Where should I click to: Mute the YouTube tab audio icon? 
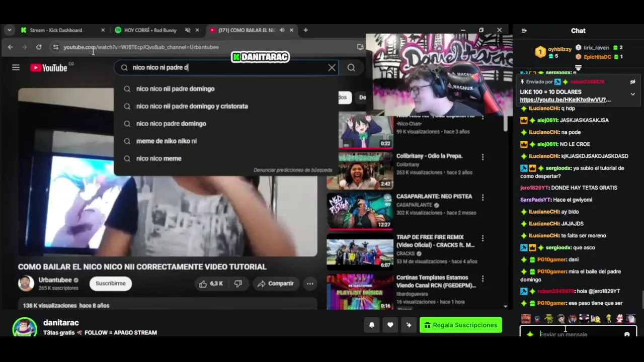click(282, 30)
